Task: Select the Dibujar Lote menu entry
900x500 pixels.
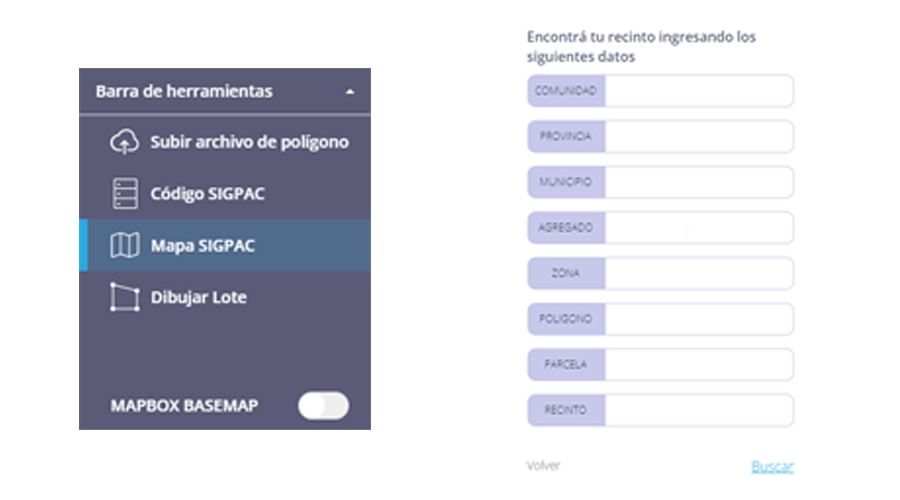Action: tap(225, 297)
